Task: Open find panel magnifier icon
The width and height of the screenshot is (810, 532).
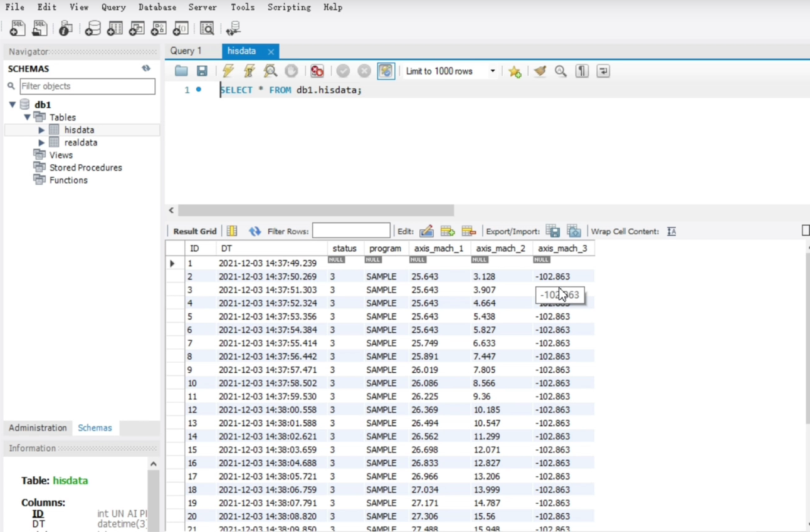Action: (x=560, y=71)
